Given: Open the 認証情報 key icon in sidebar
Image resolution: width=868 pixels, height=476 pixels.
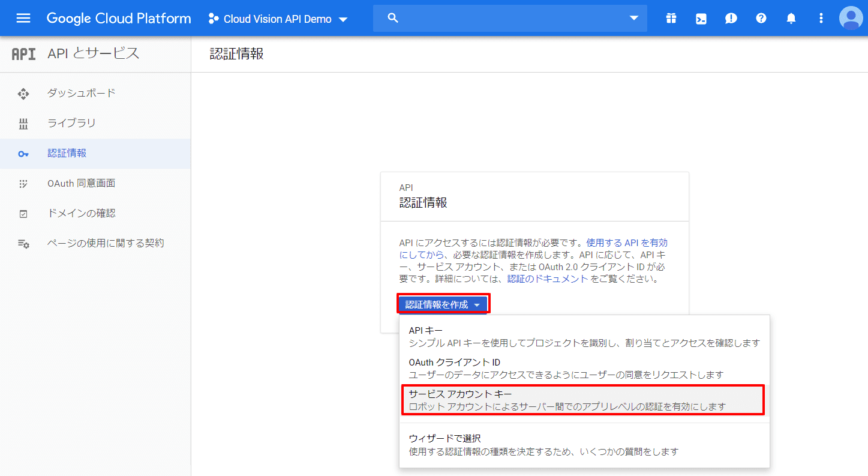Looking at the screenshot, I should [23, 154].
